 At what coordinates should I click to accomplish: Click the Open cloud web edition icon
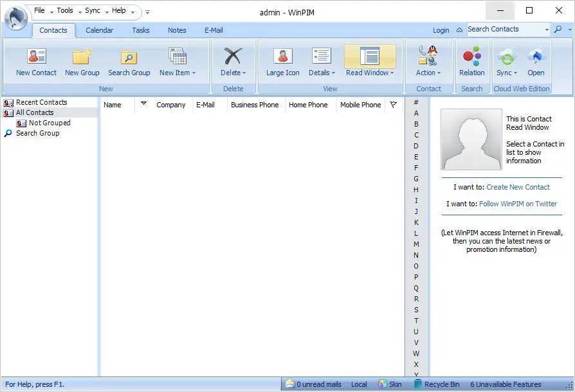tap(536, 62)
